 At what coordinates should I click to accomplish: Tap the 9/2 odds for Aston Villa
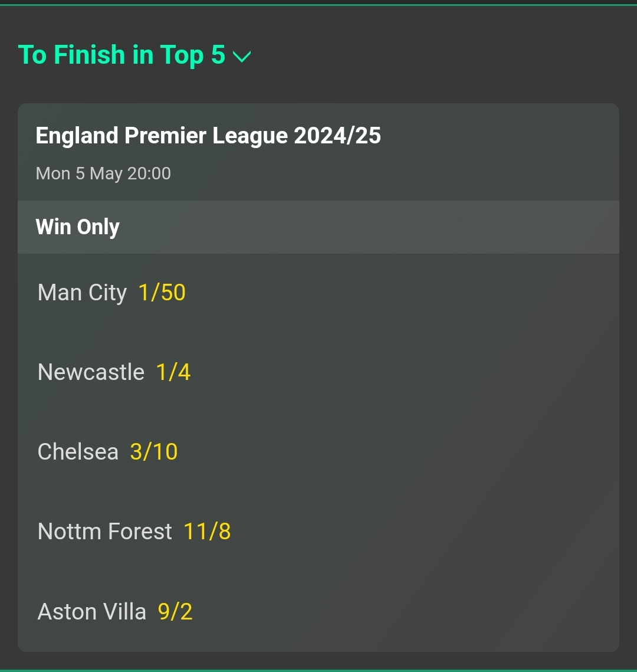coord(175,612)
